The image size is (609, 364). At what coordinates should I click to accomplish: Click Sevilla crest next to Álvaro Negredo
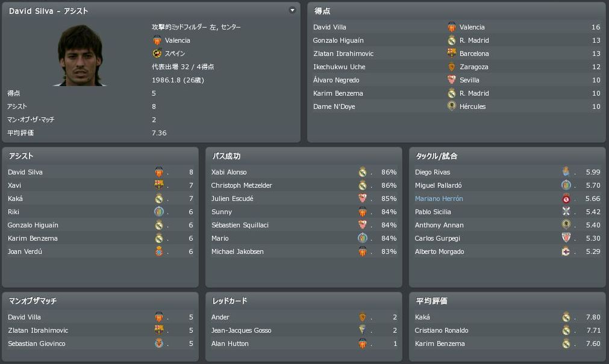pyautogui.click(x=452, y=80)
